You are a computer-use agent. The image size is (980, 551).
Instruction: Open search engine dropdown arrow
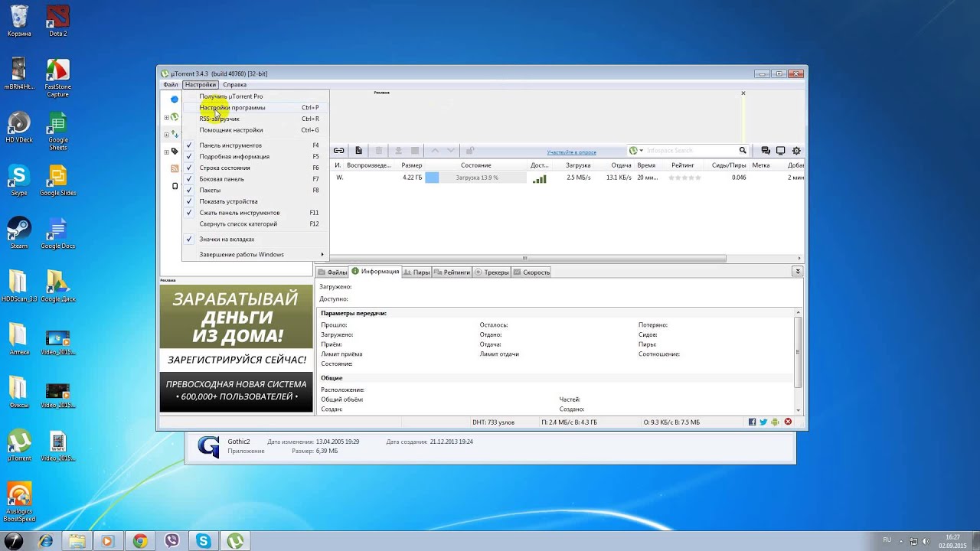(x=642, y=151)
